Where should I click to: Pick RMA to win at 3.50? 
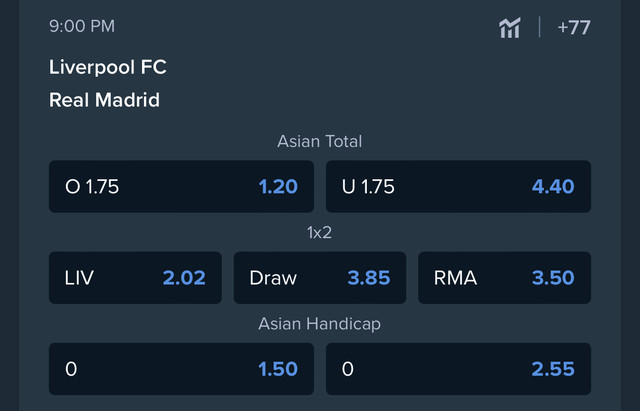pyautogui.click(x=504, y=278)
